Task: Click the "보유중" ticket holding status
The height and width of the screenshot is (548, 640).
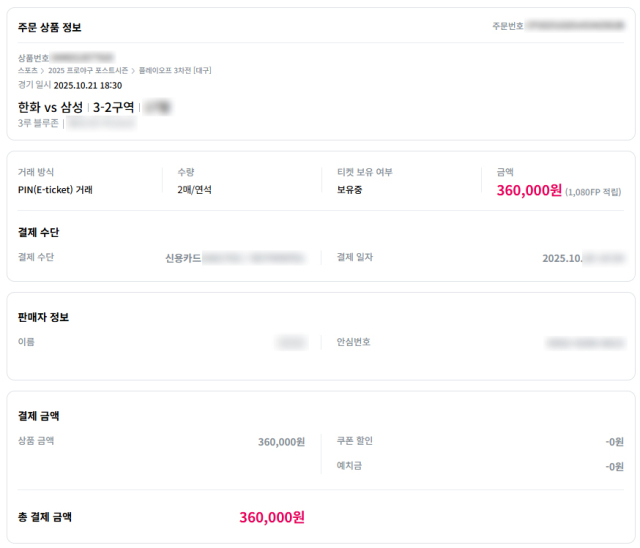Action: coord(349,189)
